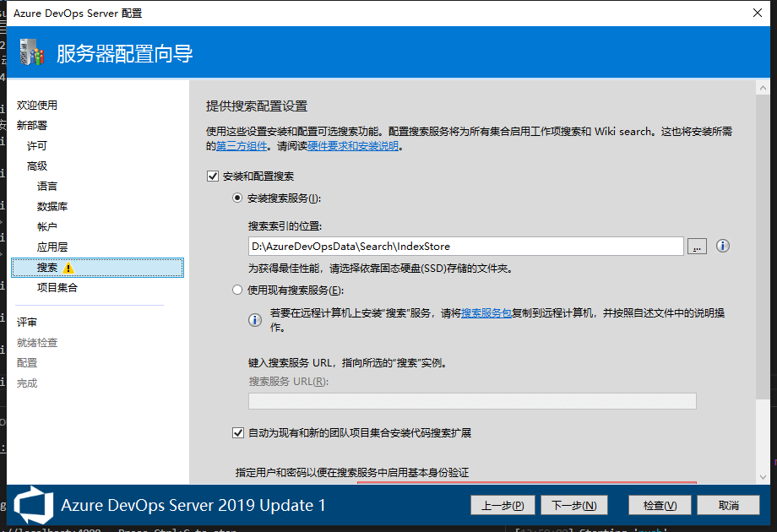Browse for index folder with ... button
Image resolution: width=777 pixels, height=532 pixels.
click(x=697, y=247)
